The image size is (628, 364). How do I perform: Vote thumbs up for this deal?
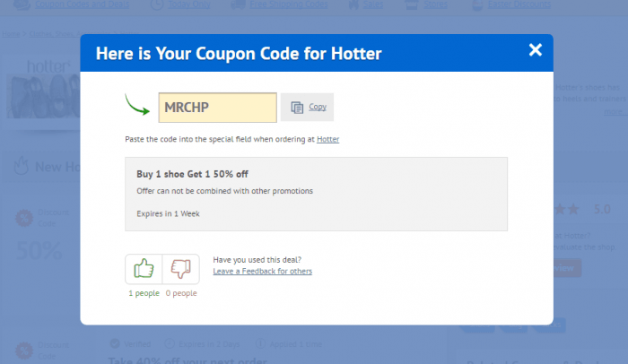pos(144,269)
